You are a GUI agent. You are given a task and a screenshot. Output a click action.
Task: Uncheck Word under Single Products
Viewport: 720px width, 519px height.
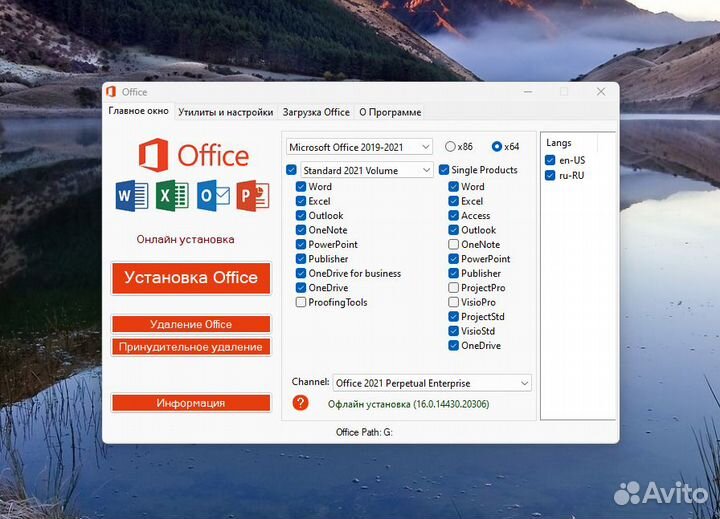point(453,186)
